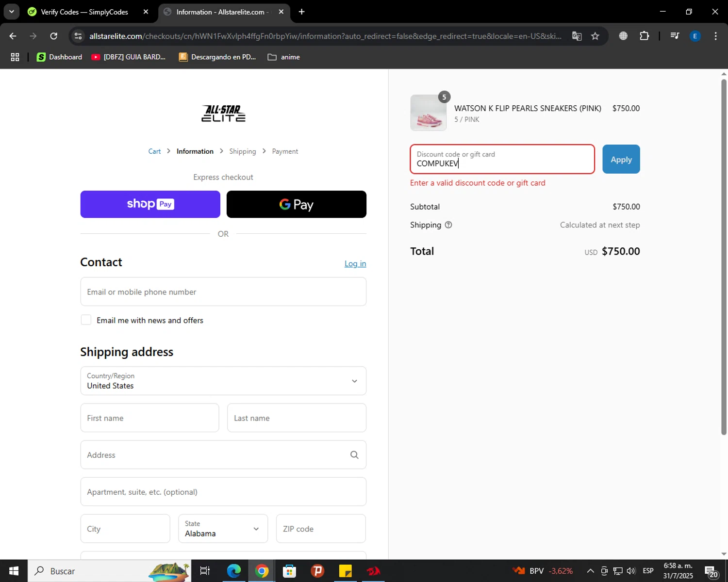Image resolution: width=728 pixels, height=582 pixels.
Task: Focus the ZIP code field
Action: point(321,529)
